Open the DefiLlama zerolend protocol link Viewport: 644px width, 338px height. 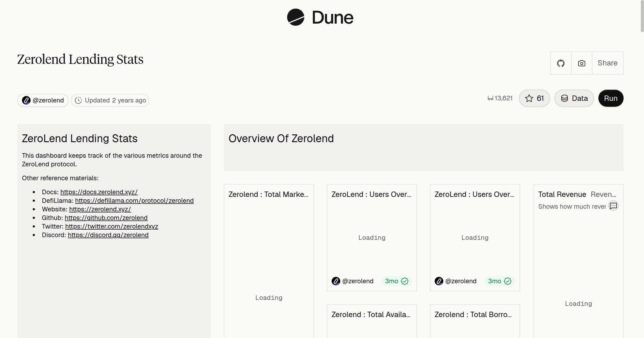[x=134, y=201]
